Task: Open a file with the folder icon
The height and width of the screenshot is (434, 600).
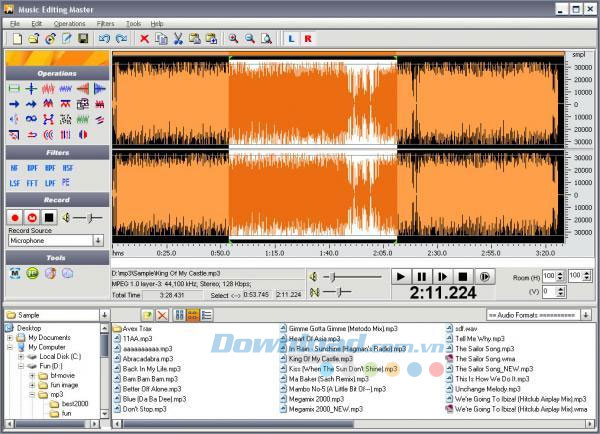Action: [x=34, y=39]
